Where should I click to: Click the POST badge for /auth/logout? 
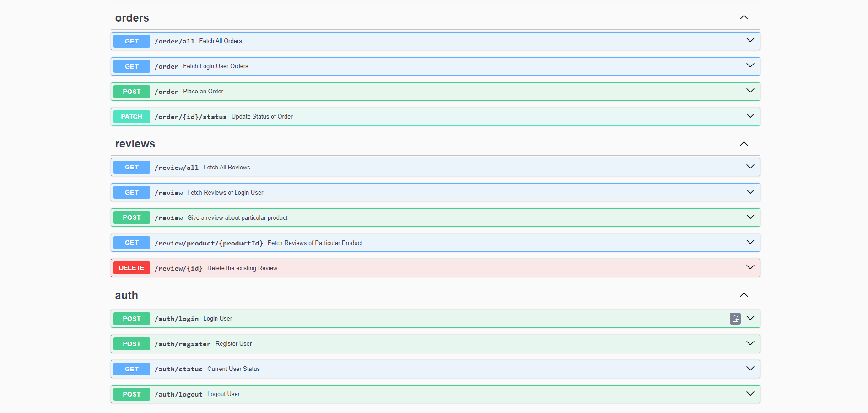point(132,394)
